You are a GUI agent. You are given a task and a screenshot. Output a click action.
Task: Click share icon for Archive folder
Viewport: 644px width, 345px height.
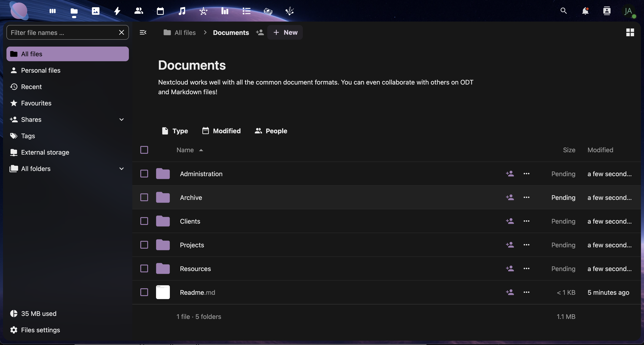(510, 197)
